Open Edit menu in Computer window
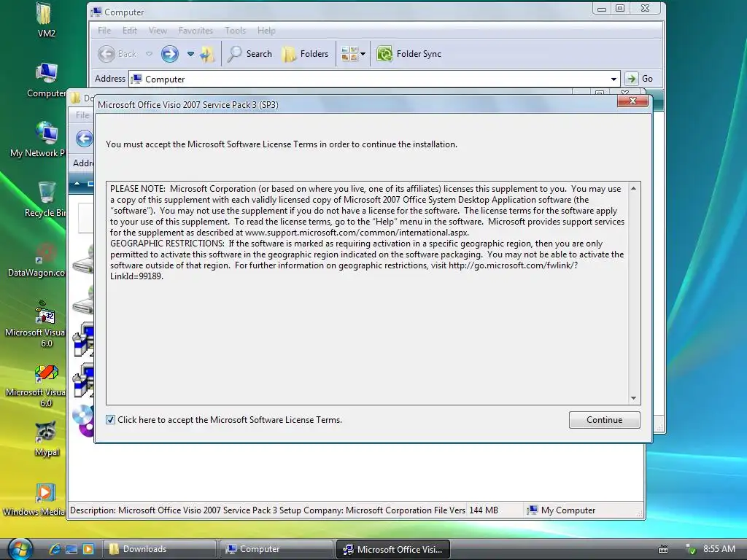Image resolution: width=747 pixels, height=560 pixels. (x=130, y=31)
